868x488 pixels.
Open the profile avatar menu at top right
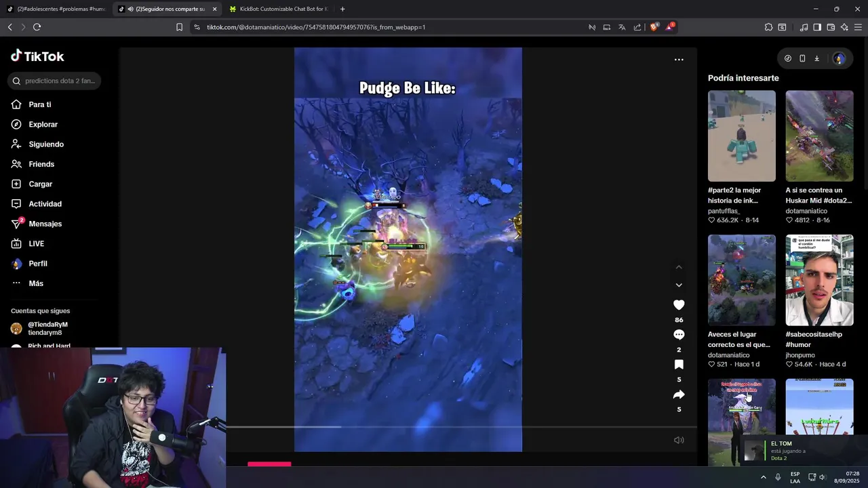[x=840, y=58]
